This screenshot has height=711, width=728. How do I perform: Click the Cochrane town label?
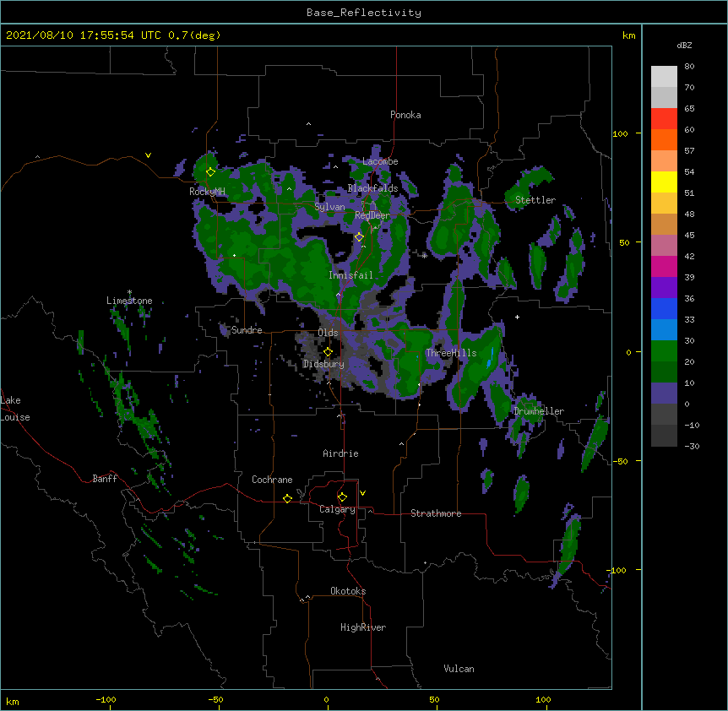(x=272, y=480)
